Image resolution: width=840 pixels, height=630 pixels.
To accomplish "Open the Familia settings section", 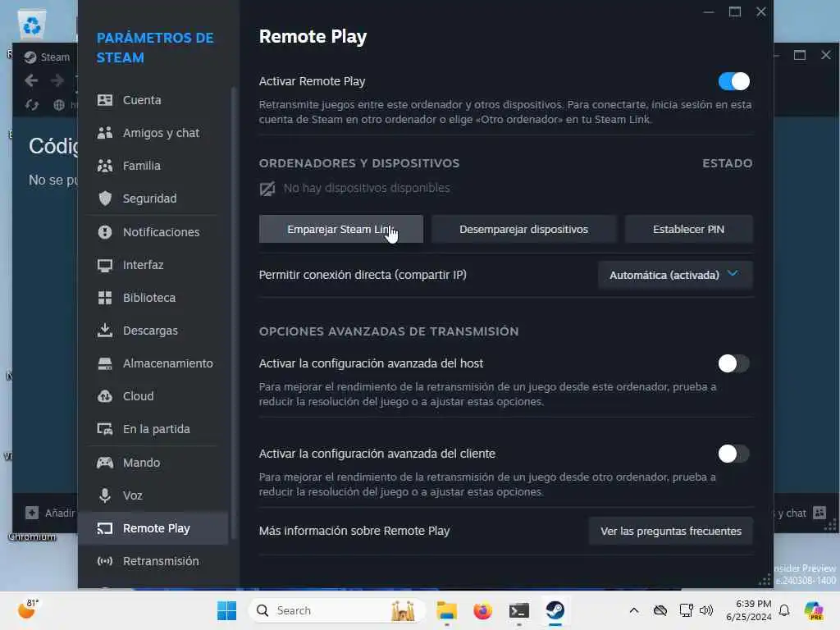I will coord(154,166).
